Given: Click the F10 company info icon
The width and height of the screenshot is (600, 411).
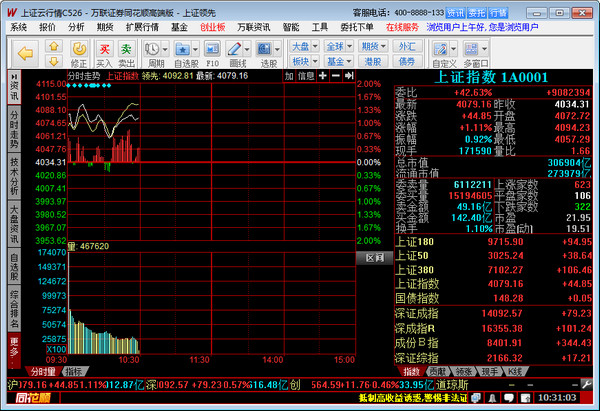Looking at the screenshot, I should (x=212, y=51).
